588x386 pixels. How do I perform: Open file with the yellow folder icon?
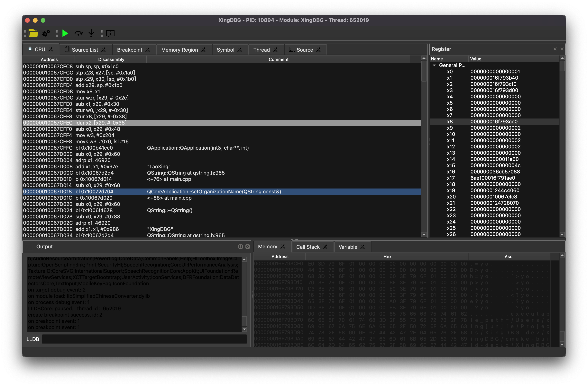pos(33,33)
